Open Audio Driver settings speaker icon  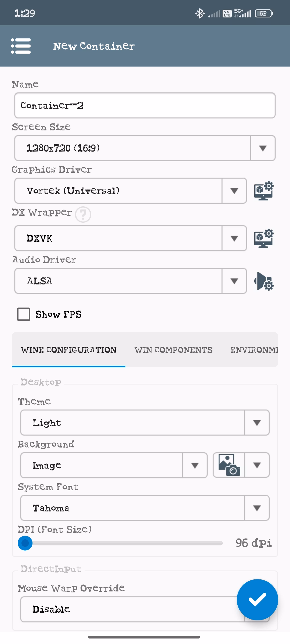(264, 281)
